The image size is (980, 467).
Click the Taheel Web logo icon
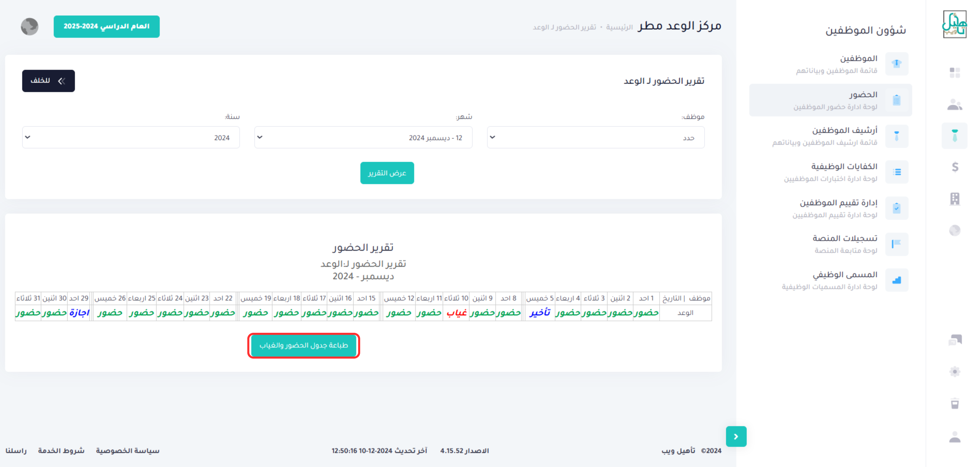click(954, 24)
